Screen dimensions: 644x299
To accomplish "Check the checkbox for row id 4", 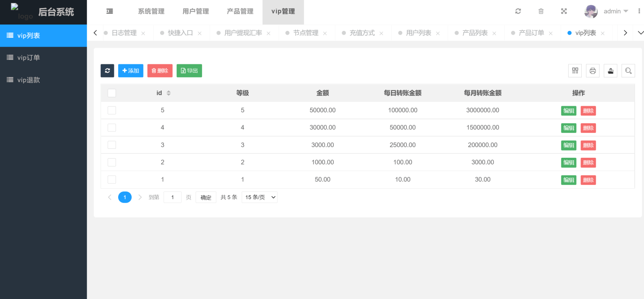I will pyautogui.click(x=112, y=128).
